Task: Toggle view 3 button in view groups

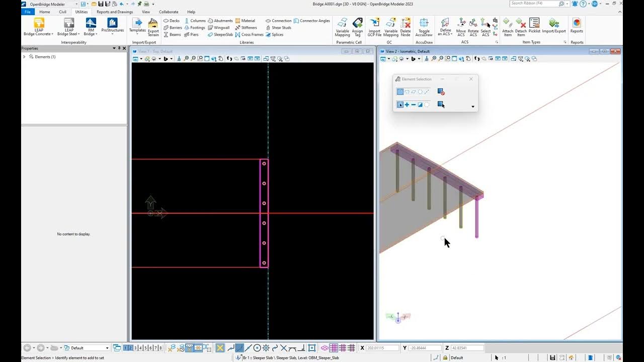Action: [135, 348]
